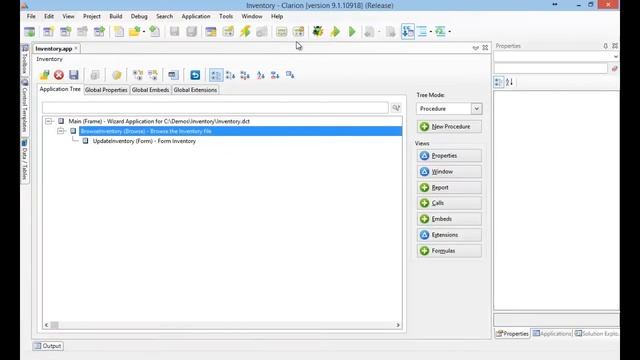
Task: Click the A-Z sort procedures icon
Action: coord(260,75)
